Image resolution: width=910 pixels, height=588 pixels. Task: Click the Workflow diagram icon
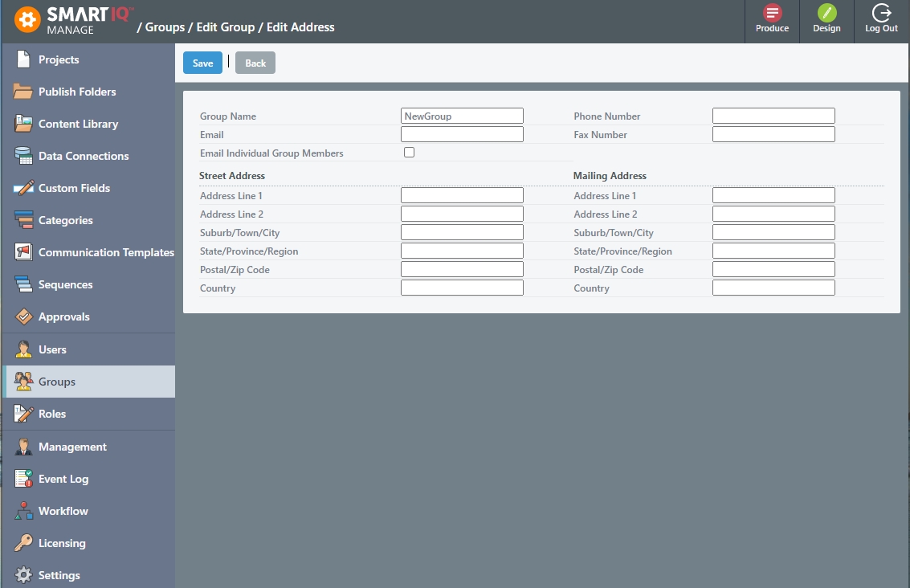point(23,511)
